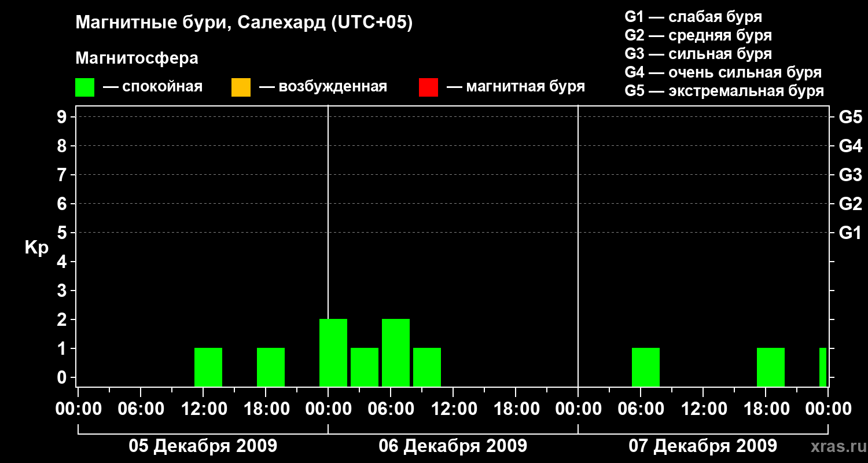The image size is (868, 463).
Task: Click the 12:00 time label of 07 Декабря
Action: 703,409
